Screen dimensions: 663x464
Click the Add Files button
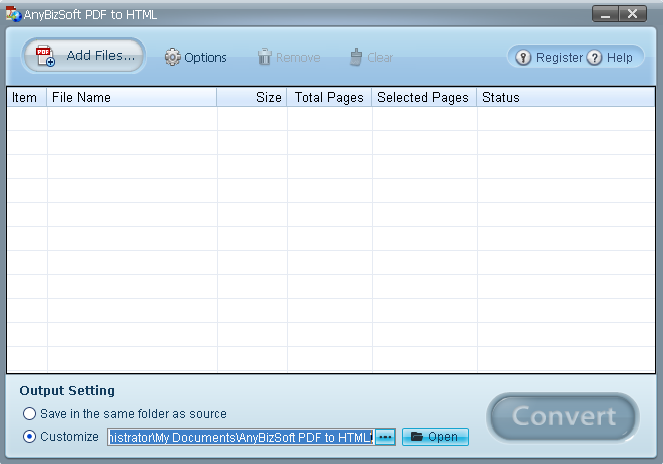click(x=84, y=56)
